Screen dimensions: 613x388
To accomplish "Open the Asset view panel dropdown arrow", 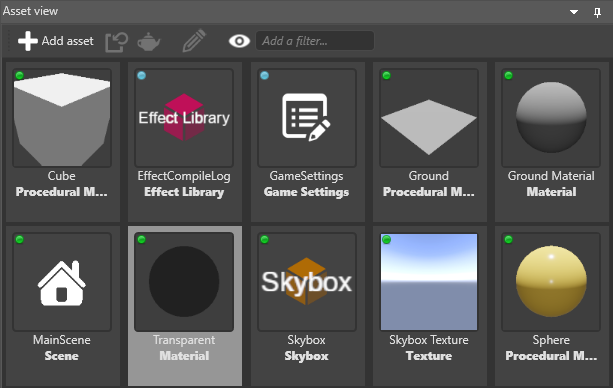I will click(574, 12).
